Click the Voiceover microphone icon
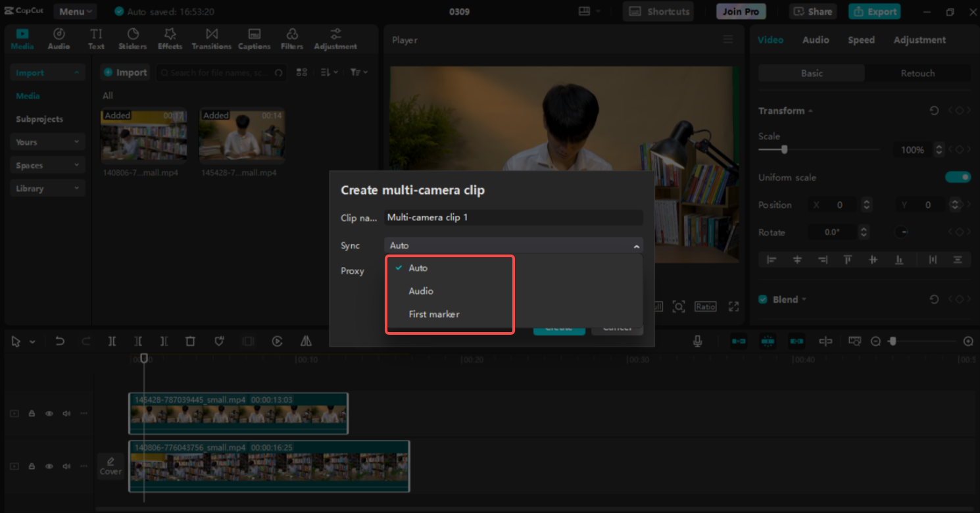Viewport: 980px width, 513px height. click(698, 341)
